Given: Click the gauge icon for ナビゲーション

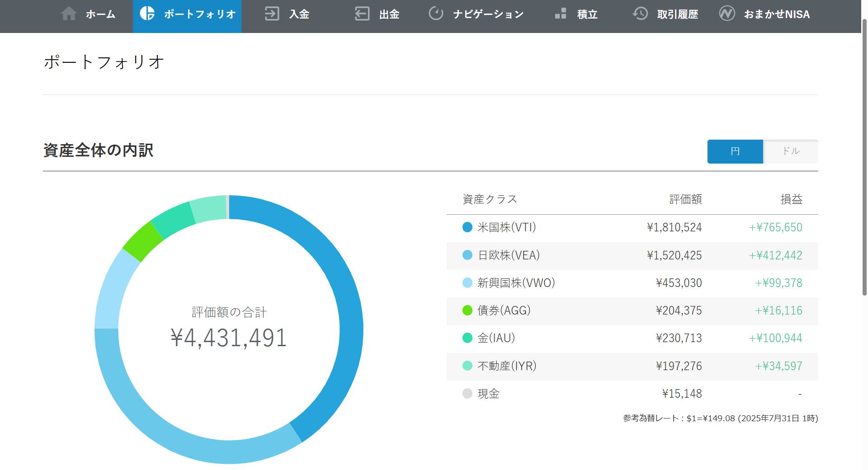Looking at the screenshot, I should coord(436,14).
